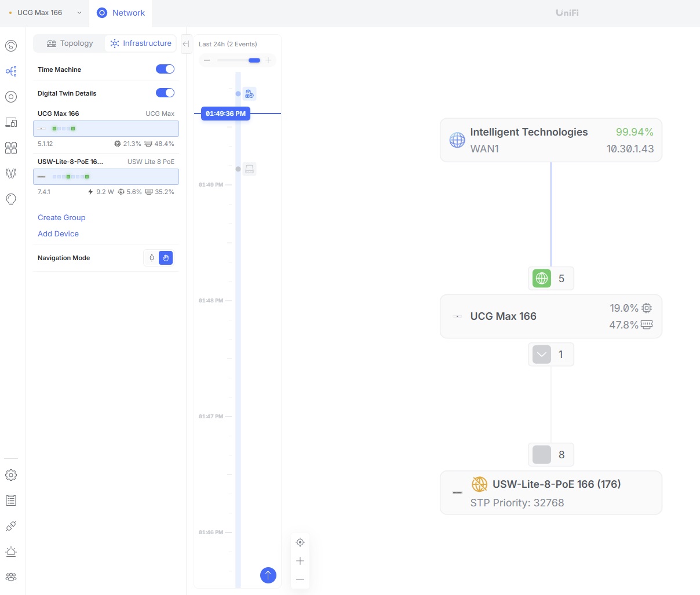
Task: Open the integrations plug icon in the sidebar
Action: point(11,526)
